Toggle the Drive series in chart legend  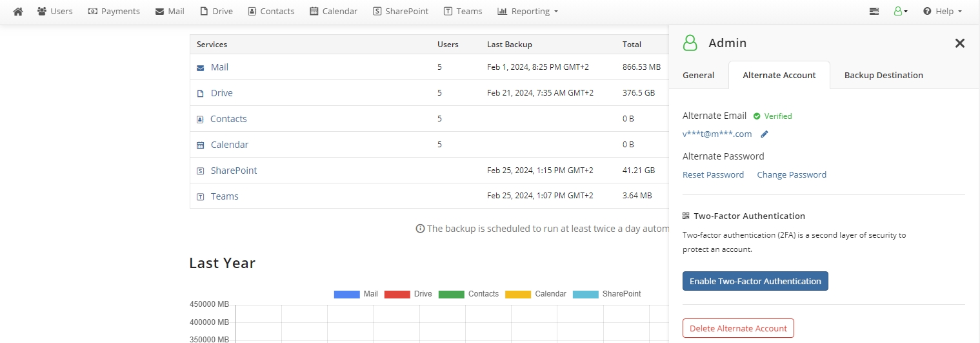(408, 294)
